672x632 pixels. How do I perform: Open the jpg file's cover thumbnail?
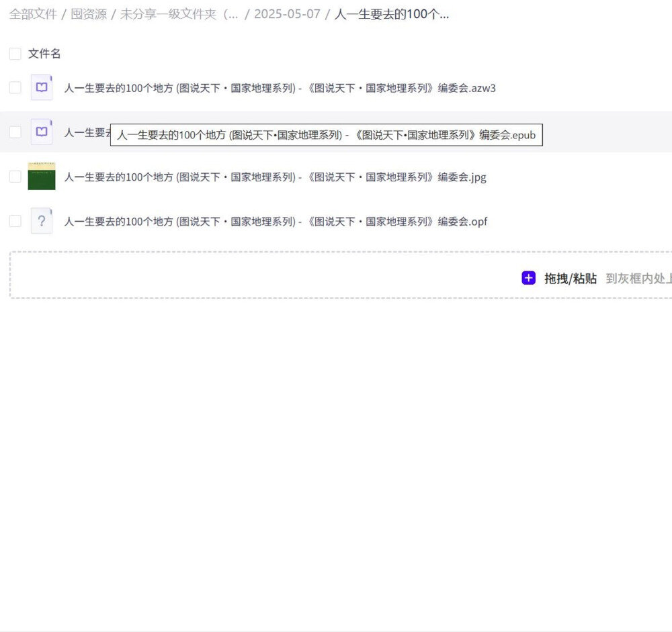41,177
